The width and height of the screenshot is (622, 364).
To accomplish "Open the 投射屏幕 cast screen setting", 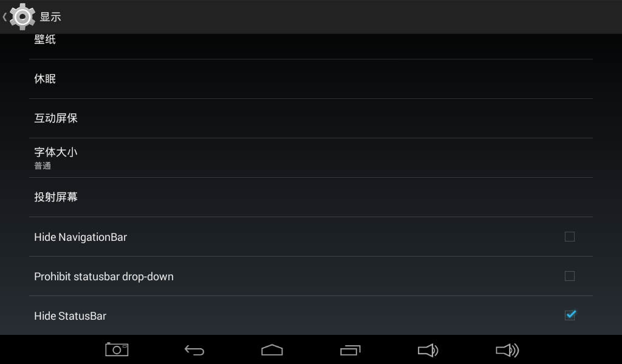I will tap(311, 197).
